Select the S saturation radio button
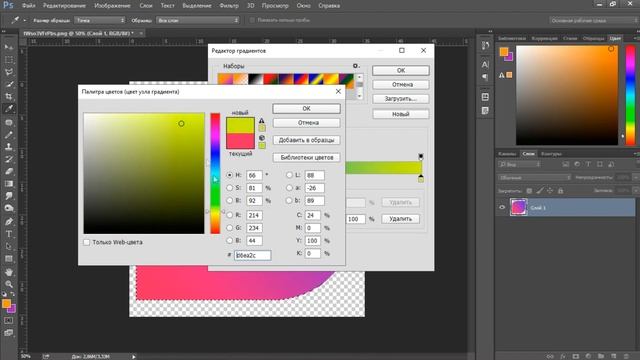 point(229,188)
